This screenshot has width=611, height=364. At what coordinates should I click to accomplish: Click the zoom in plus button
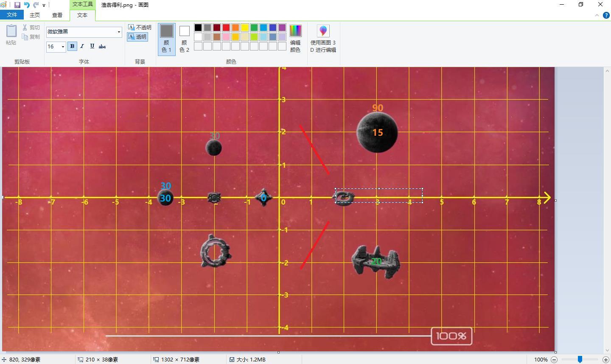(606, 359)
